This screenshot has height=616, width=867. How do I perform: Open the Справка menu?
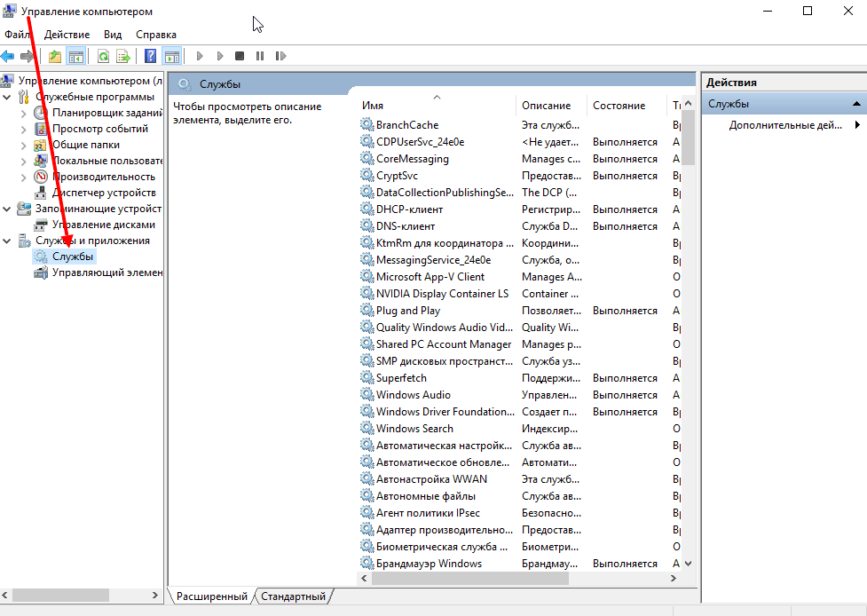click(156, 35)
